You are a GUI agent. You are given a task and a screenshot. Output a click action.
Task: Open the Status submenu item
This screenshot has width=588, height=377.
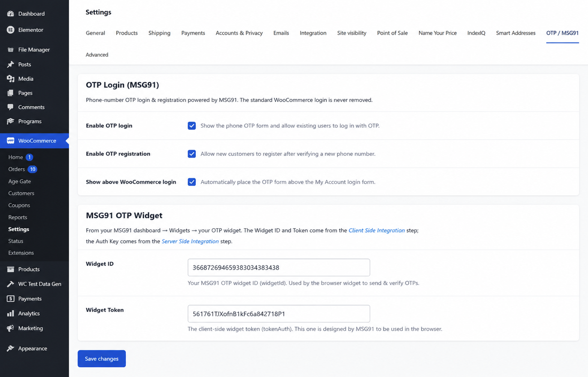(x=16, y=241)
